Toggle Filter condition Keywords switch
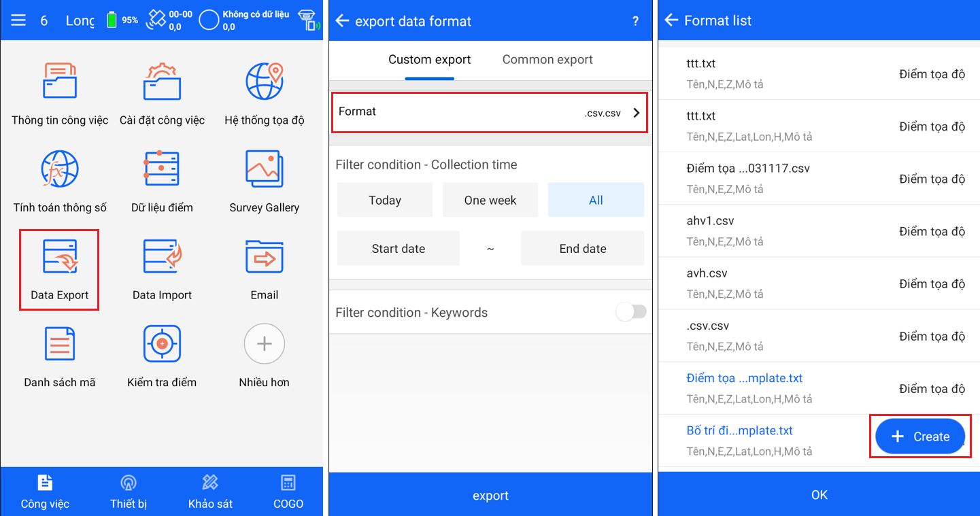This screenshot has height=516, width=980. click(x=630, y=312)
